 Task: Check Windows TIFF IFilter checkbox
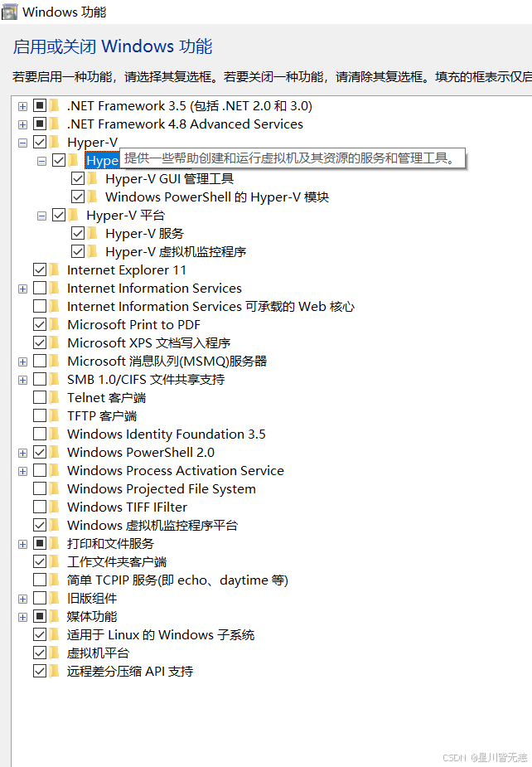tap(40, 507)
